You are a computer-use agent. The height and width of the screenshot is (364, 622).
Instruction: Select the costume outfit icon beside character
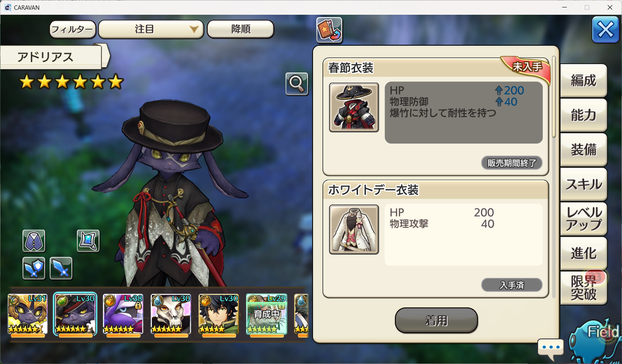34,241
